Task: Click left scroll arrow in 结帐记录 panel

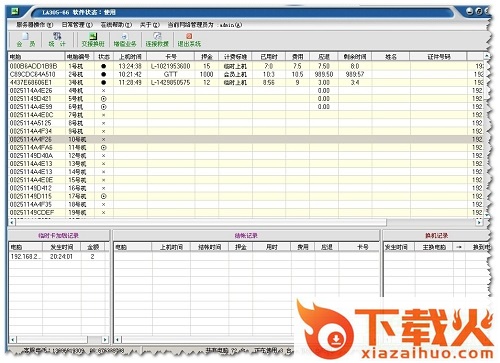Action: [x=118, y=340]
